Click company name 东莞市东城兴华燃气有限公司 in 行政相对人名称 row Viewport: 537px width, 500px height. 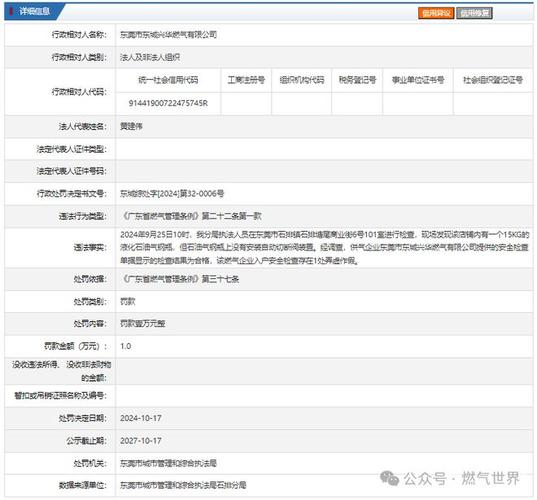tap(168, 34)
